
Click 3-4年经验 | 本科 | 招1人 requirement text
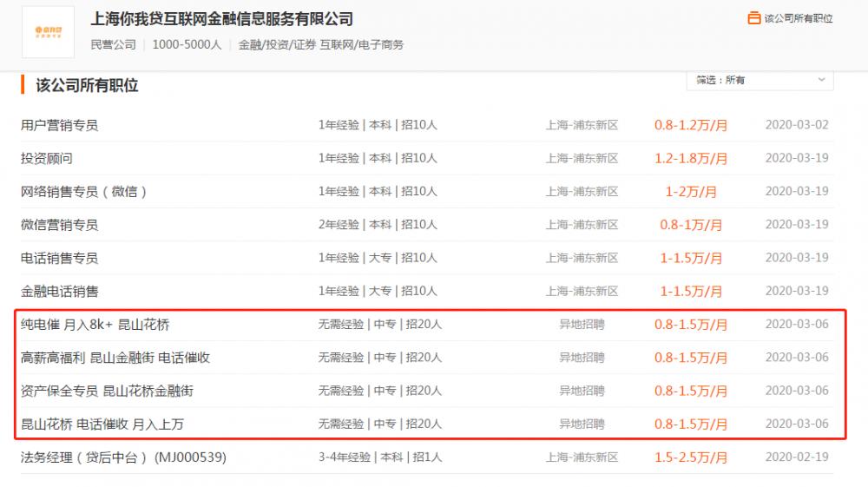pyautogui.click(x=380, y=457)
